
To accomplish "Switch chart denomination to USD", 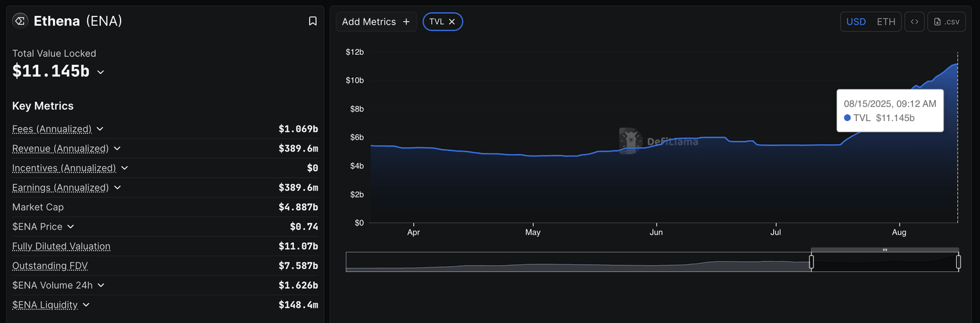I will point(856,22).
